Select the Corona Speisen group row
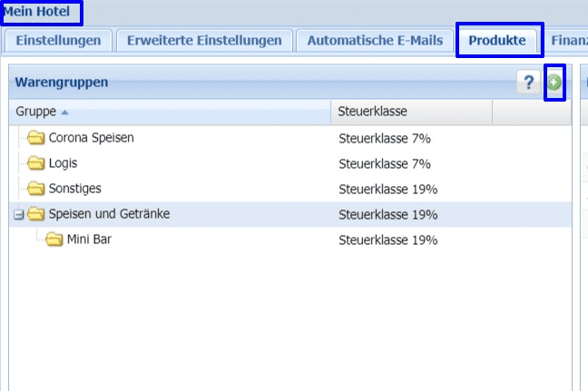Viewport: 588px width, 391px height. click(x=91, y=139)
